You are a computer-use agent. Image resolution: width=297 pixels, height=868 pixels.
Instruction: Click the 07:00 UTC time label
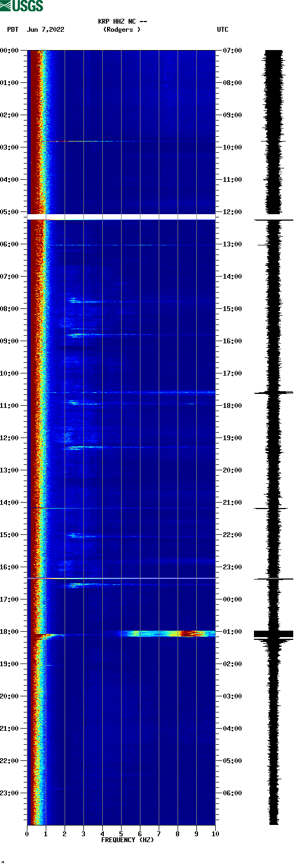(x=232, y=51)
